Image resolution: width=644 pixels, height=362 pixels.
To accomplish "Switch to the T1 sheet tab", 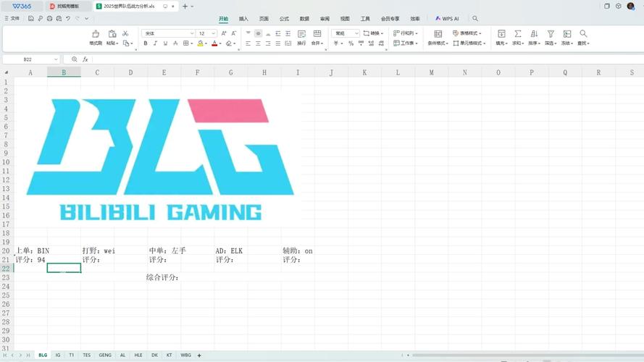I will pyautogui.click(x=72, y=355).
